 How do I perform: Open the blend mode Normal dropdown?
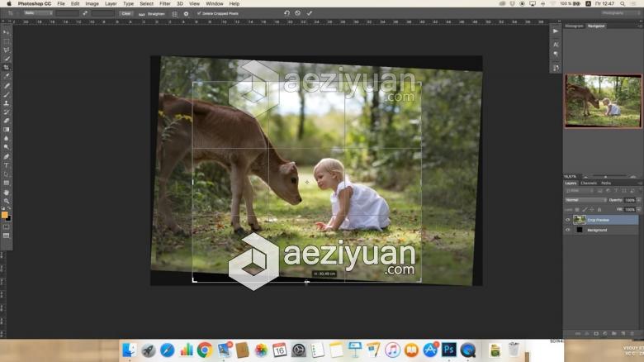click(586, 200)
